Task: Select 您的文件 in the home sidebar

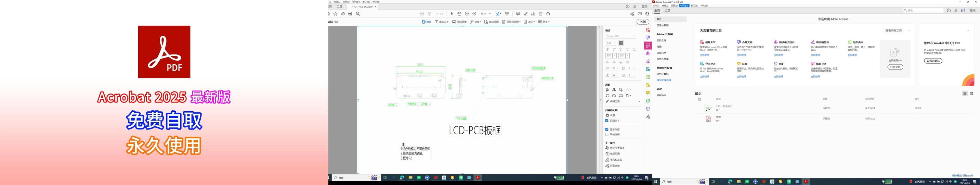Action: tap(662, 40)
